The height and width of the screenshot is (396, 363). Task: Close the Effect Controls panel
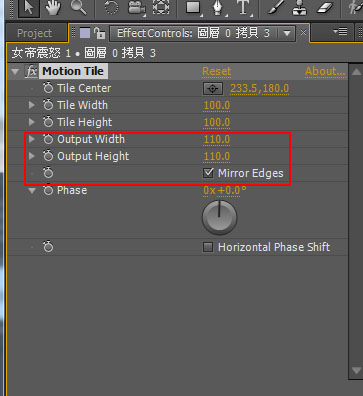(303, 33)
